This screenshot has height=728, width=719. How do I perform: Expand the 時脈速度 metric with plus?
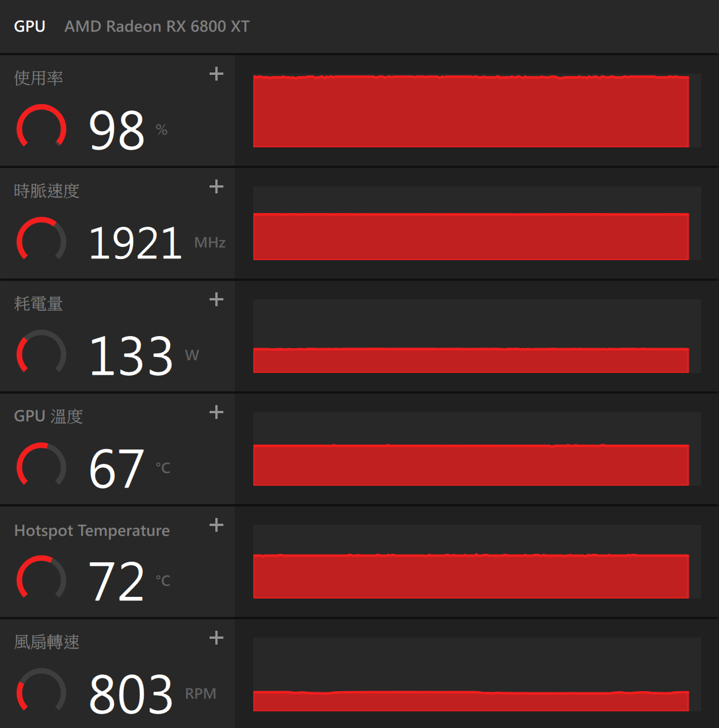pyautogui.click(x=216, y=186)
